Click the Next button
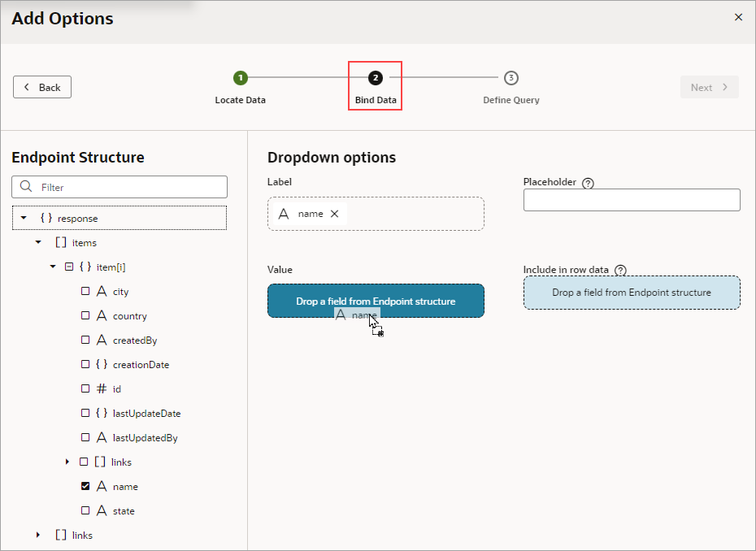756x551 pixels. (x=710, y=87)
